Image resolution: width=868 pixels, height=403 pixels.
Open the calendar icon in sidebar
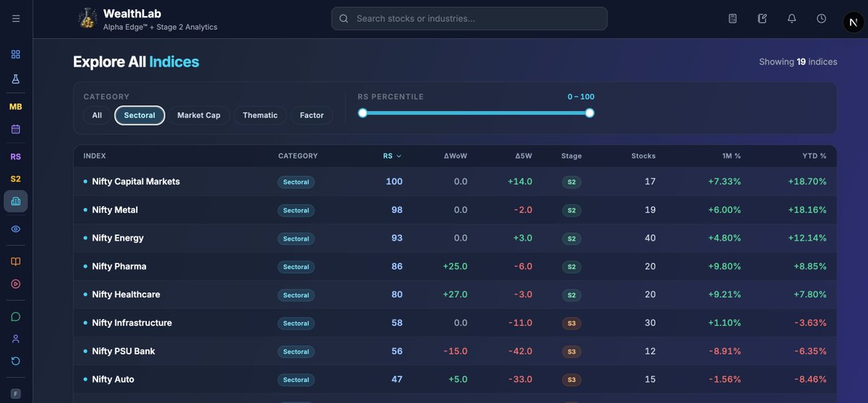(16, 129)
